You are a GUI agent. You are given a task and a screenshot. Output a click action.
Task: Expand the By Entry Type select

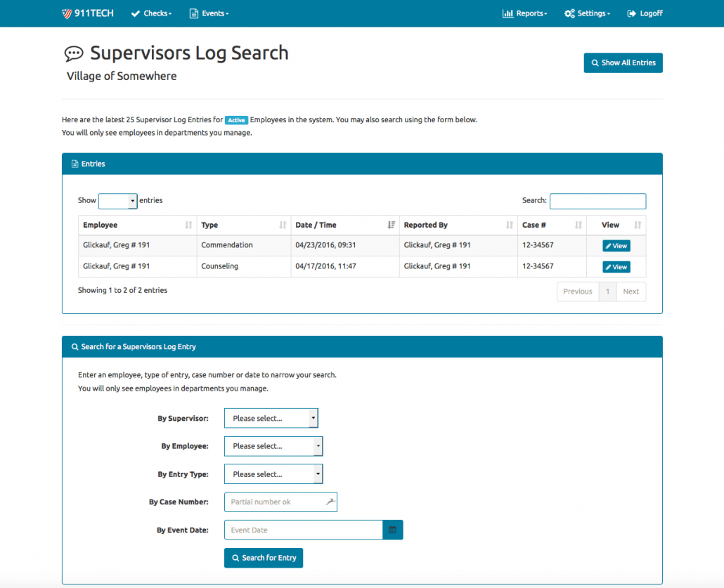[273, 473]
